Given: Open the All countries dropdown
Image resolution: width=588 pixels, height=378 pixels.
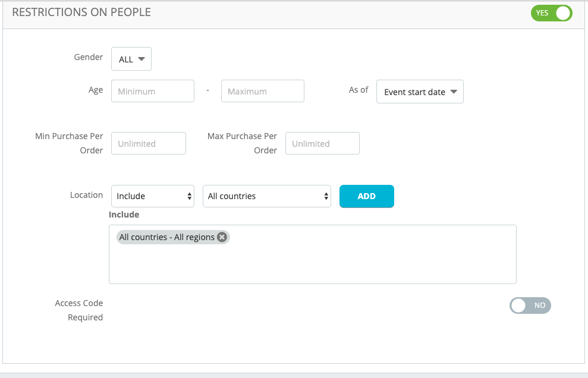Looking at the screenshot, I should click(266, 196).
